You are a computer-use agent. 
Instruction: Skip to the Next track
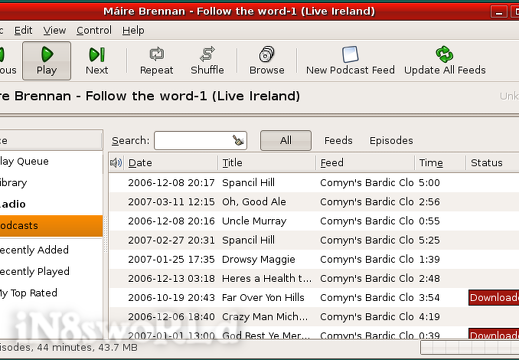click(97, 61)
